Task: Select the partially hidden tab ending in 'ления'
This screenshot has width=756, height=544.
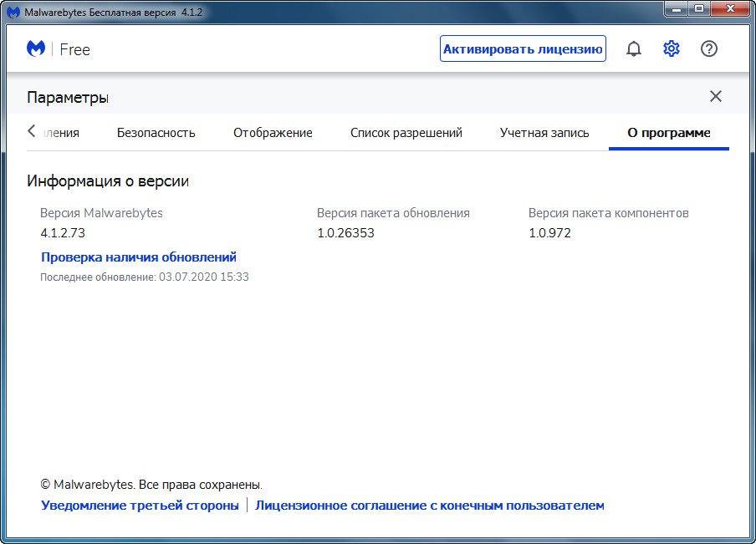Action: [x=61, y=133]
